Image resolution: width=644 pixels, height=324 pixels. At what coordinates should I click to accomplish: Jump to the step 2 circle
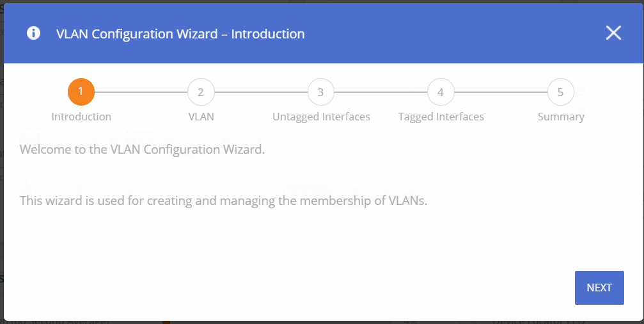(201, 92)
